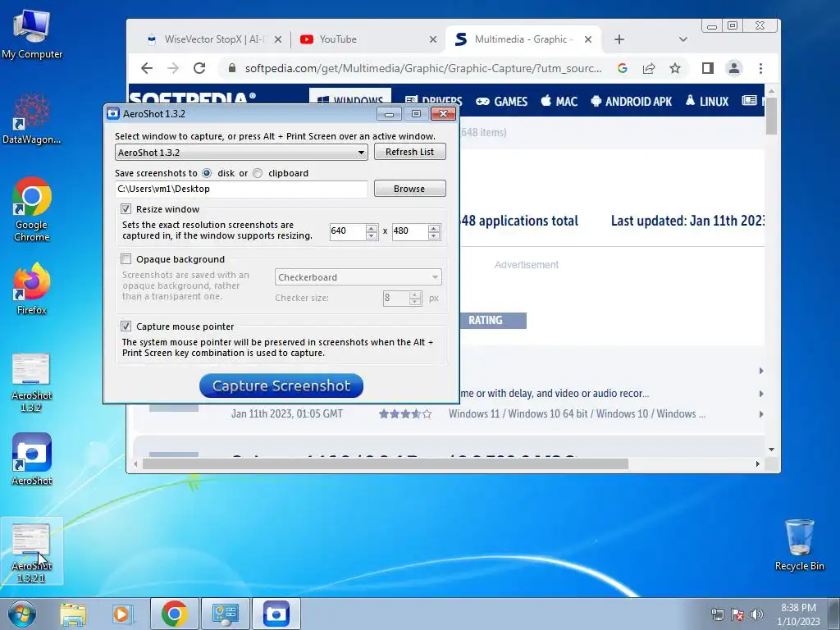This screenshot has height=630, width=840.
Task: Select the AeroShot 1.3.2 desktop file
Action: (x=32, y=382)
